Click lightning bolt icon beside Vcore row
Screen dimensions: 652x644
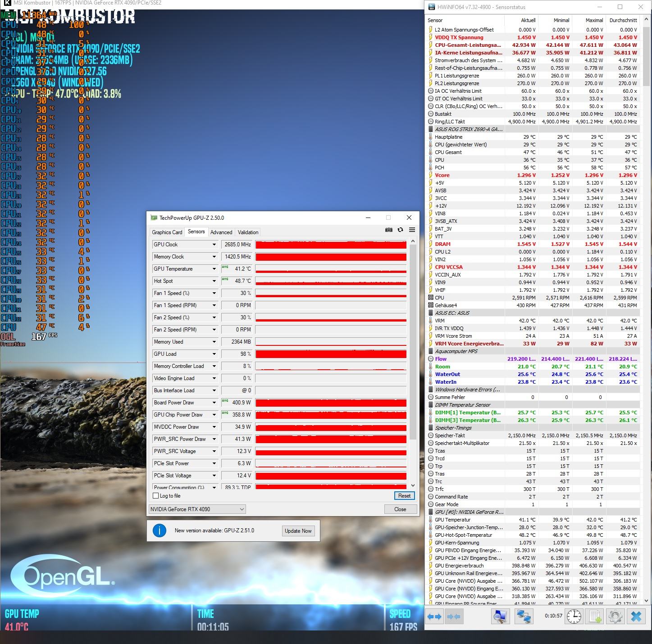point(430,175)
